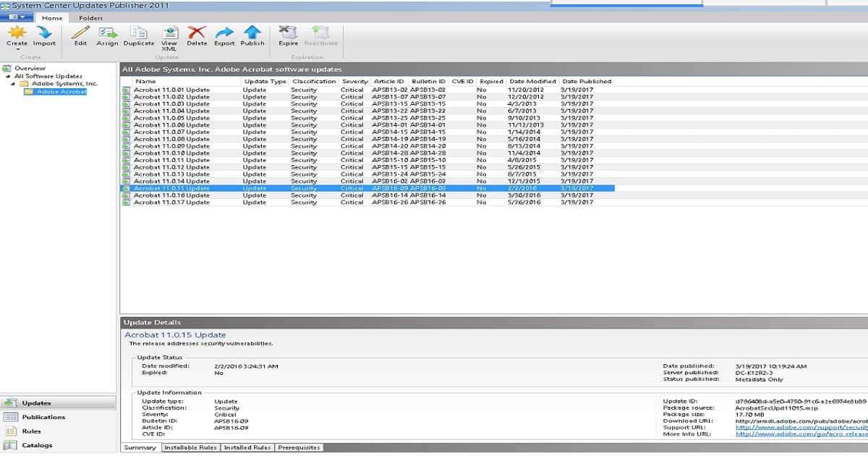Click the Reactivate toolbar icon
Viewport: 868px width, 456px height.
click(x=320, y=32)
